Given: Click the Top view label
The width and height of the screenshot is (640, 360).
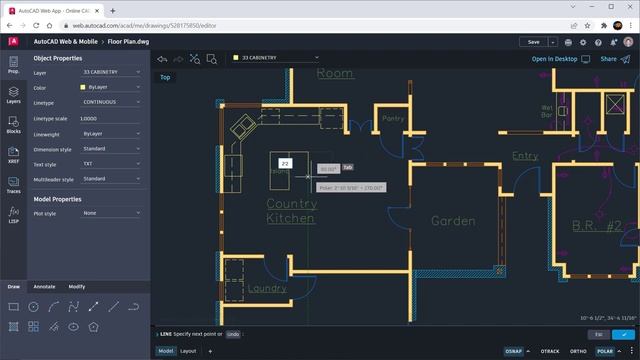Looking at the screenshot, I should tap(165, 77).
